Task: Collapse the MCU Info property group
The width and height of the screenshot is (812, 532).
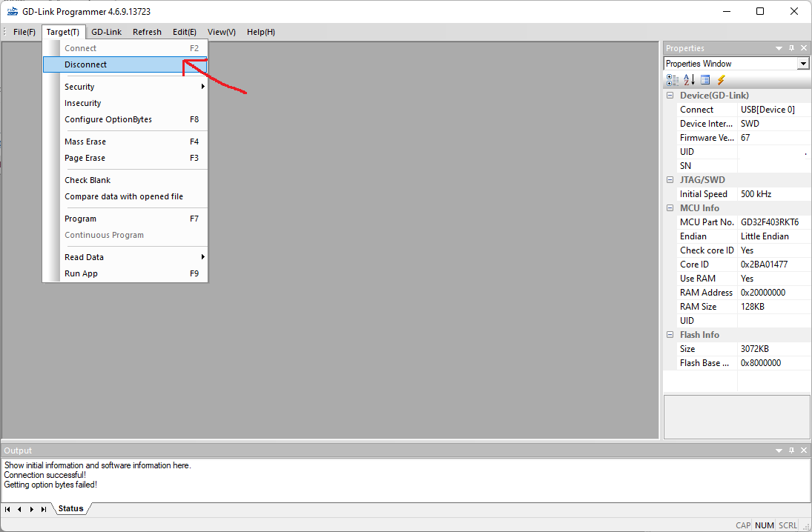Action: 670,207
